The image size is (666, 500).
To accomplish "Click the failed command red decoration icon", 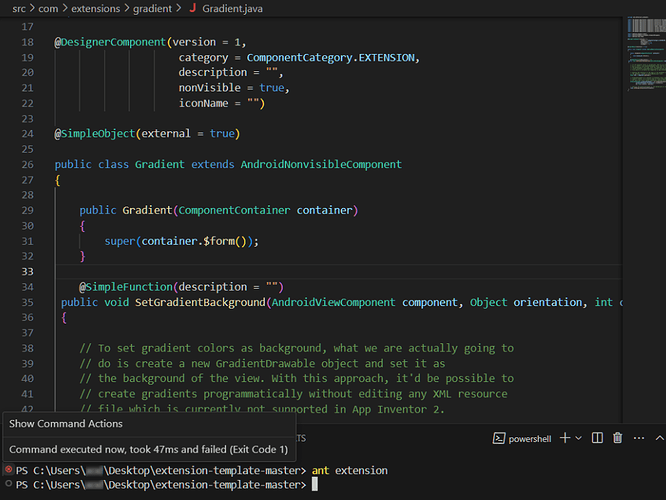I will pyautogui.click(x=8, y=469).
